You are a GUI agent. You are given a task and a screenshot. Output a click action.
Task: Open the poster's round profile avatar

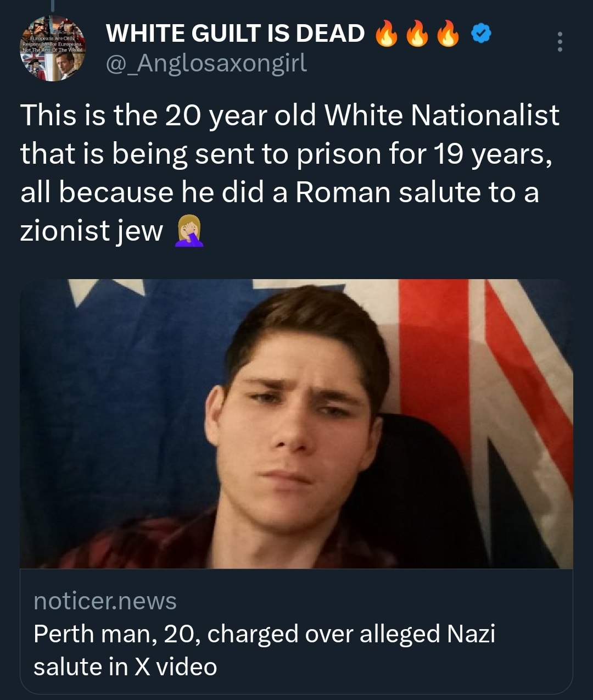[x=52, y=49]
